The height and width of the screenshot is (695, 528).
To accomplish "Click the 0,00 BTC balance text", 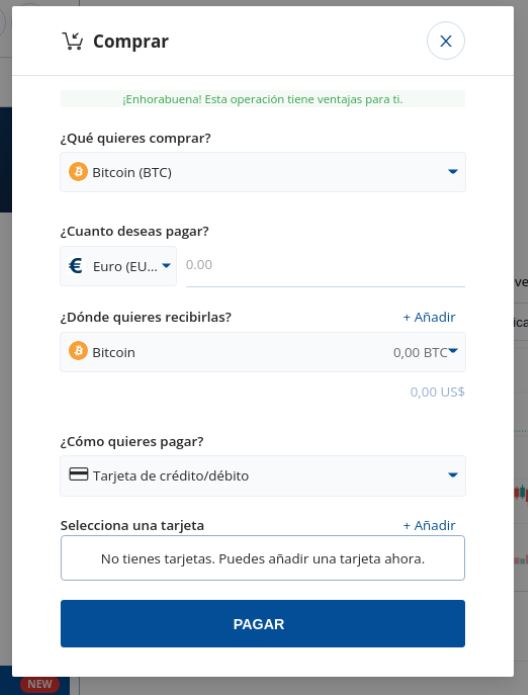I will (x=420, y=353).
